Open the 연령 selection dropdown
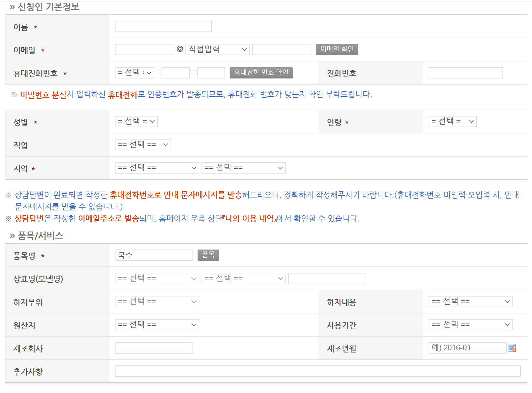Image resolution: width=532 pixels, height=393 pixels. [x=452, y=122]
